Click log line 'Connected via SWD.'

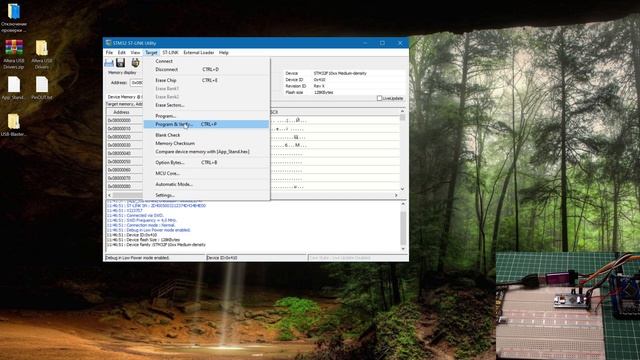pyautogui.click(x=135, y=215)
